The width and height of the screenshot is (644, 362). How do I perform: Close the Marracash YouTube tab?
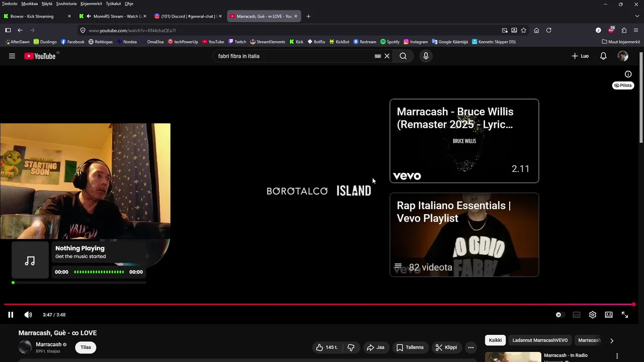pyautogui.click(x=296, y=16)
